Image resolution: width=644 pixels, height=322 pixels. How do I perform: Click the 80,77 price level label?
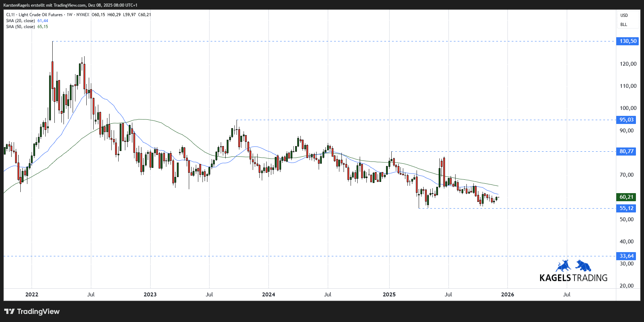pos(626,151)
